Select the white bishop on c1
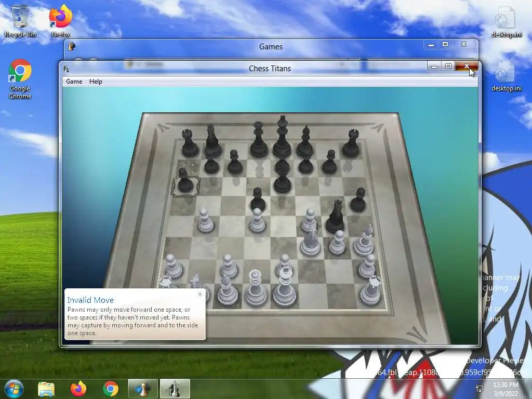 [x=227, y=291]
